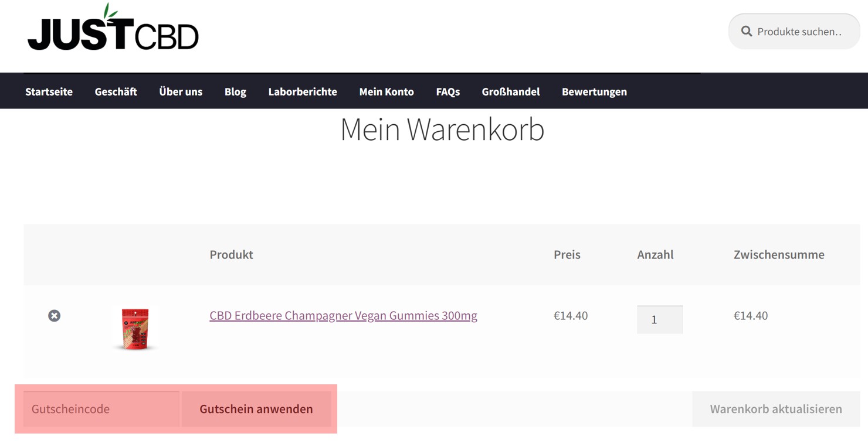Open the gummies product thumbnail
868x447 pixels.
coord(135,329)
